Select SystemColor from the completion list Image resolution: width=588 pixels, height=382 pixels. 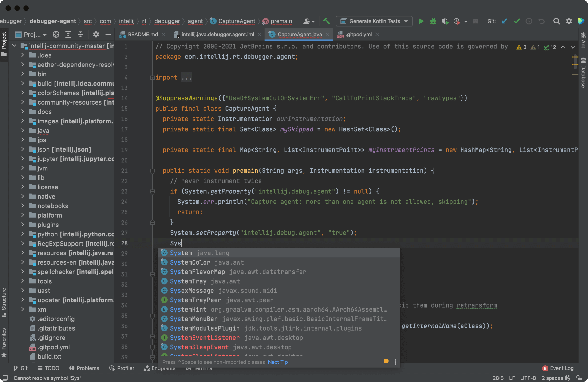point(190,262)
